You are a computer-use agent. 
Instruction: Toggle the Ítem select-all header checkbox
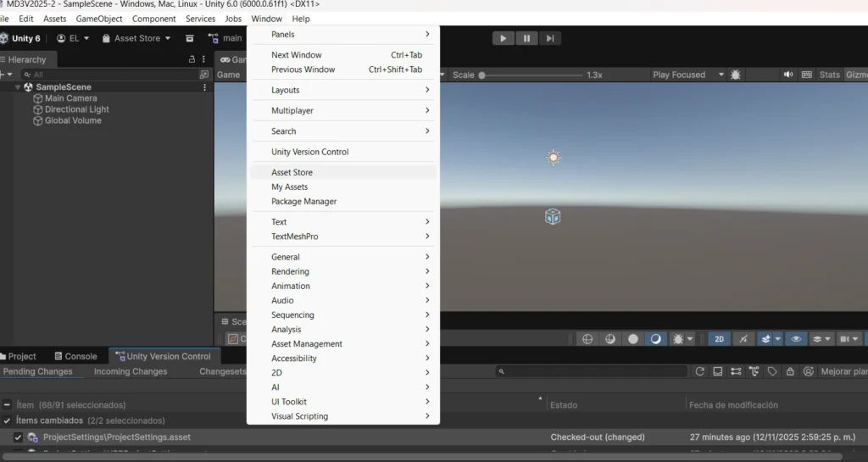click(x=7, y=405)
